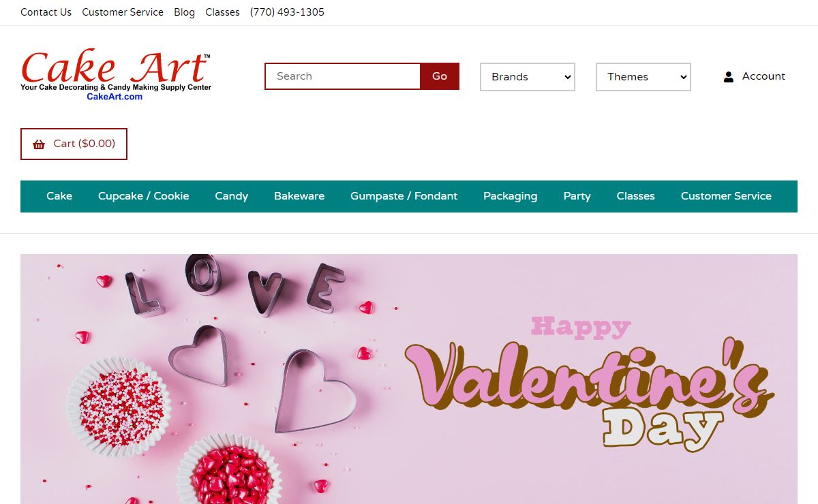Open the Cake menu
The image size is (818, 504).
(x=59, y=196)
